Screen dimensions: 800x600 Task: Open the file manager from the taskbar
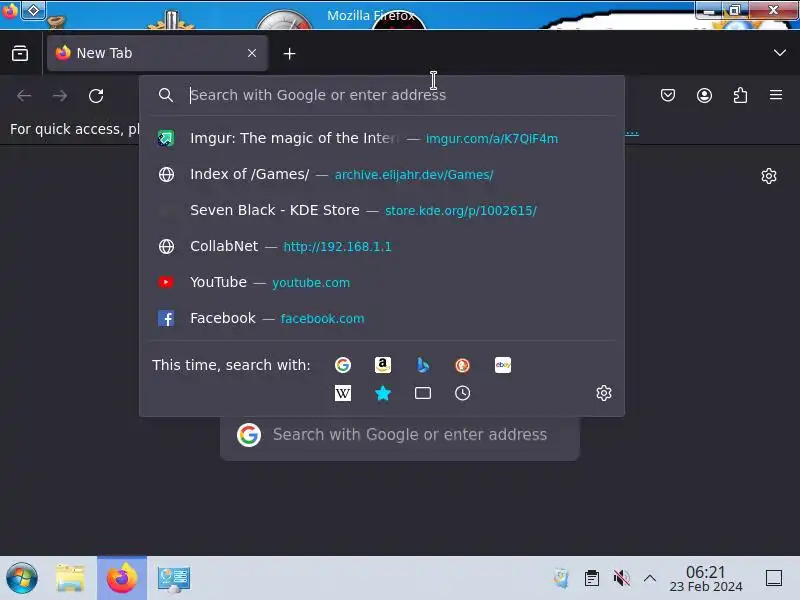tap(70, 578)
